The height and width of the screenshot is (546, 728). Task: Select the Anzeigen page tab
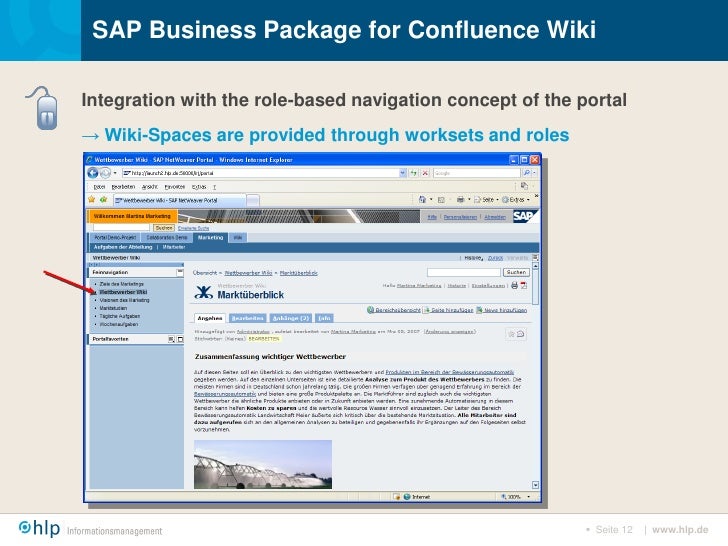pyautogui.click(x=210, y=318)
